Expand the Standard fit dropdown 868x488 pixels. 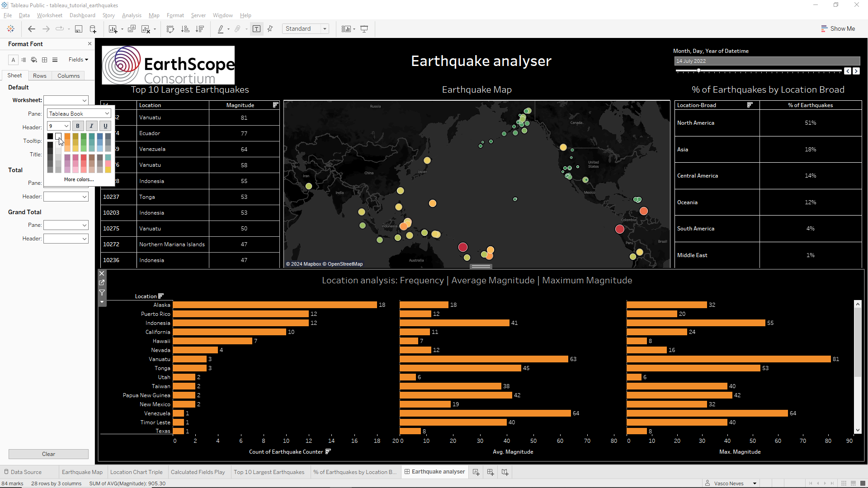(x=325, y=29)
